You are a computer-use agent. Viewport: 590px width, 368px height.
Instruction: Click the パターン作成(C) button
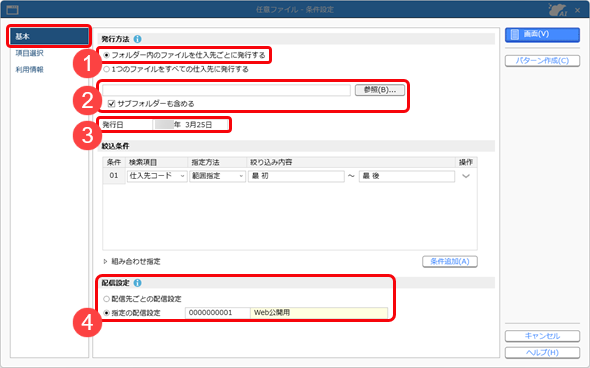[x=542, y=61]
